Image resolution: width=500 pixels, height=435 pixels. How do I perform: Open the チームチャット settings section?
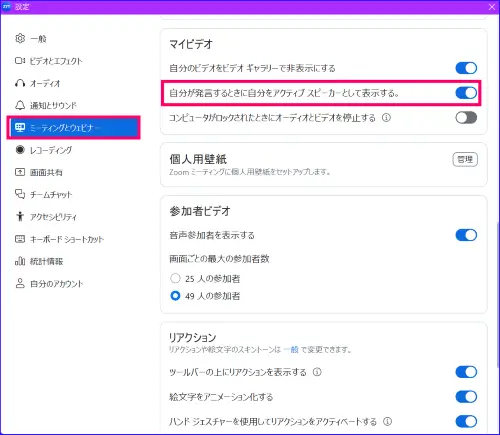tap(73, 194)
